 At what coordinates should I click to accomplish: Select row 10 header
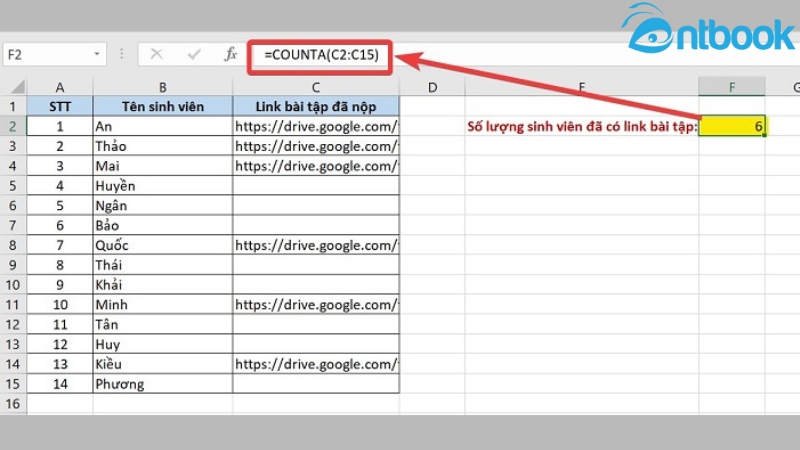coord(13,285)
